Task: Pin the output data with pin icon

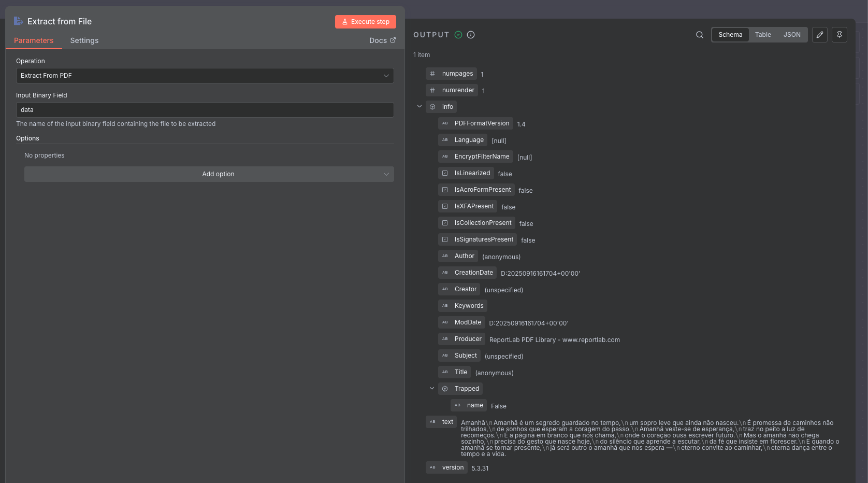Action: click(x=839, y=35)
